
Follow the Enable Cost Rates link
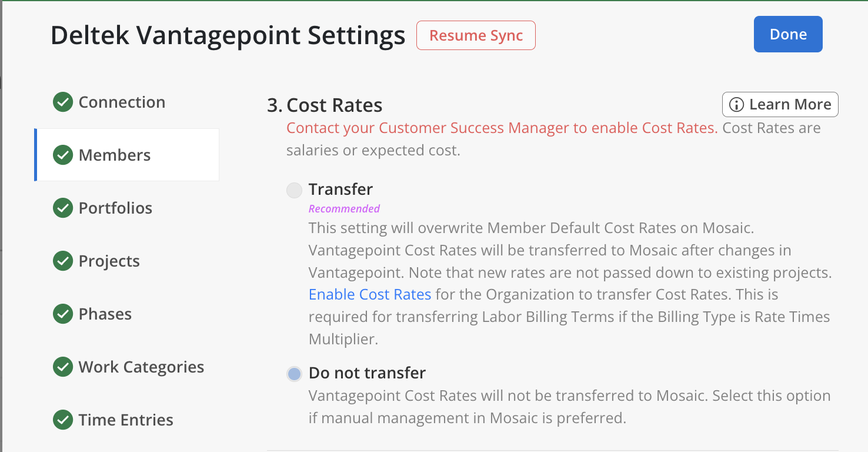[x=370, y=294]
